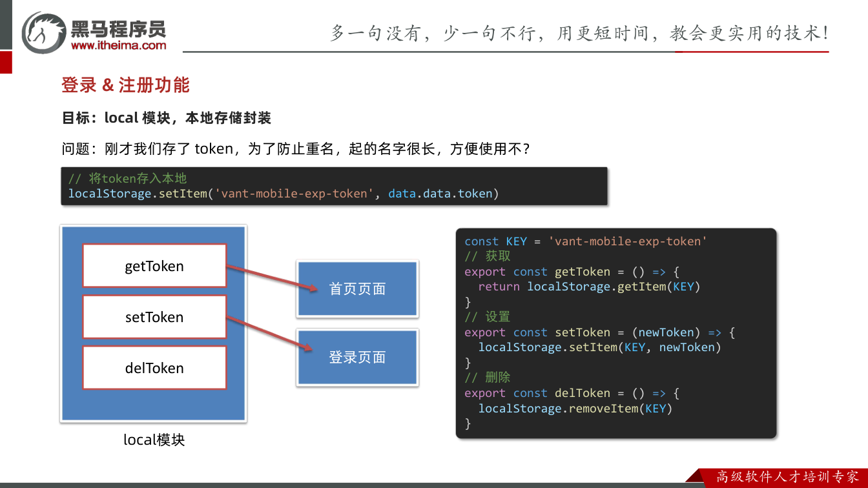Click the 登录 & 注册功能 heading
Viewport: 868px width, 488px height.
(125, 85)
